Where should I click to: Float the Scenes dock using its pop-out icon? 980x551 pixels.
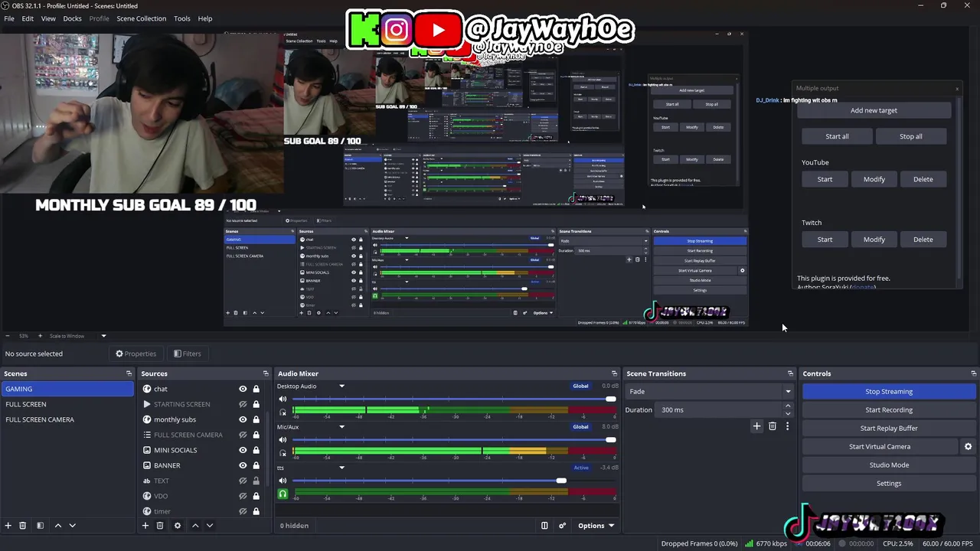(x=129, y=373)
